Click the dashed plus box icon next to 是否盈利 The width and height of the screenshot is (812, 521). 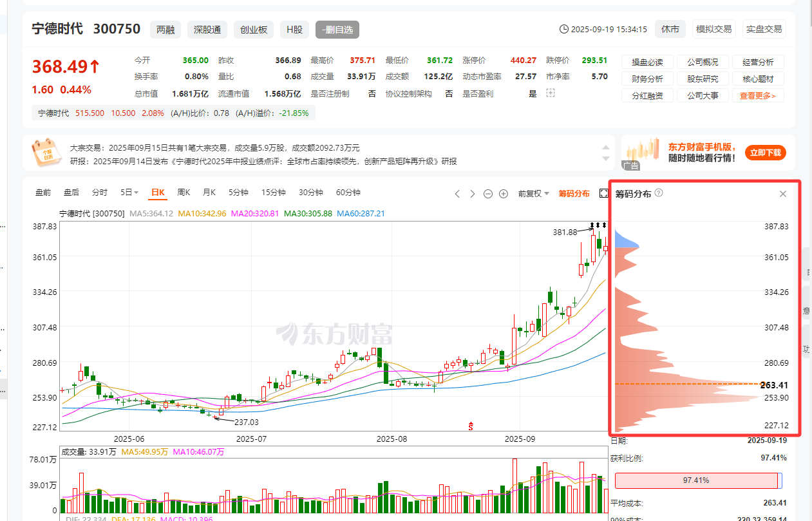coord(550,93)
